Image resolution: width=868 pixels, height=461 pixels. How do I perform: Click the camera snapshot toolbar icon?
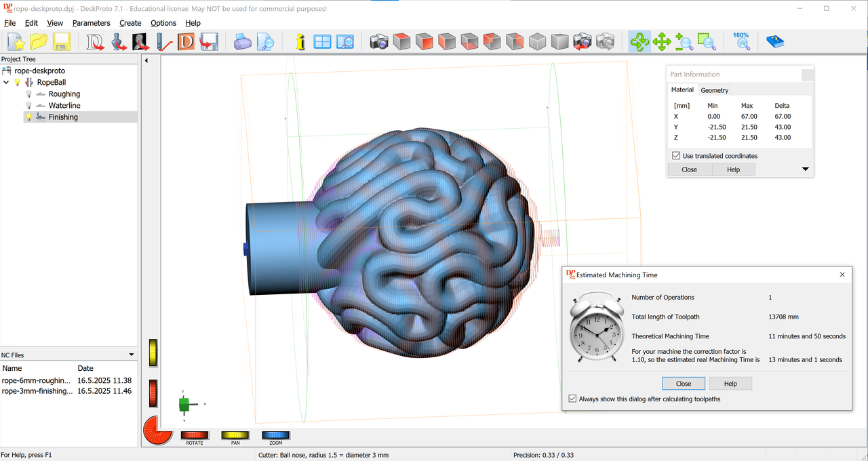[378, 41]
